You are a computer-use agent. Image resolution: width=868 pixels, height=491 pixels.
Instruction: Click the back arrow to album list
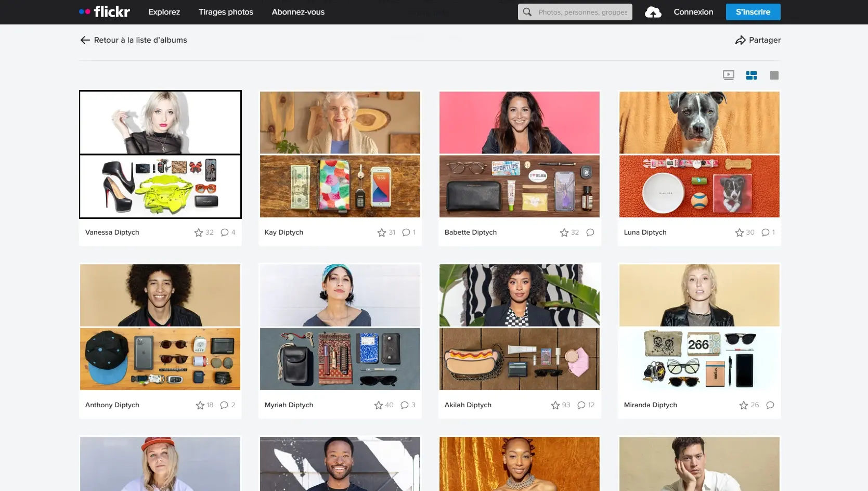pos(85,40)
